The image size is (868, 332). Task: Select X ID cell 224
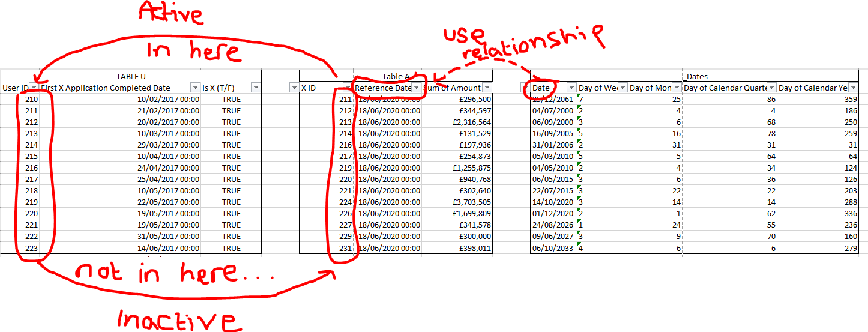click(327, 202)
